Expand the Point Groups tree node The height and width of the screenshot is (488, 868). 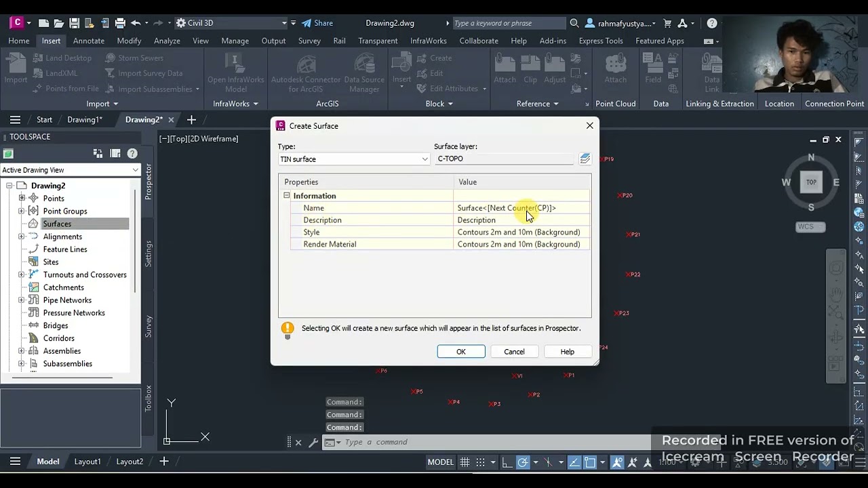pos(22,211)
